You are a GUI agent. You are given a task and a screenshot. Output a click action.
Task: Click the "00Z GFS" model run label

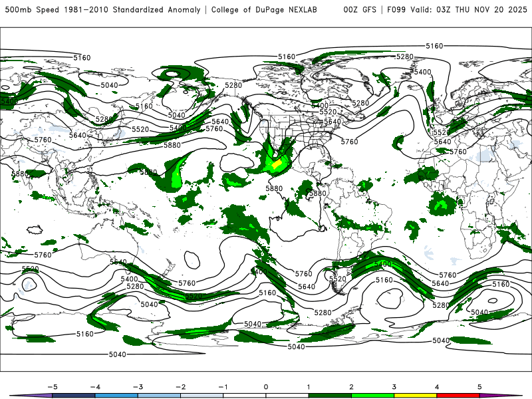360,9
